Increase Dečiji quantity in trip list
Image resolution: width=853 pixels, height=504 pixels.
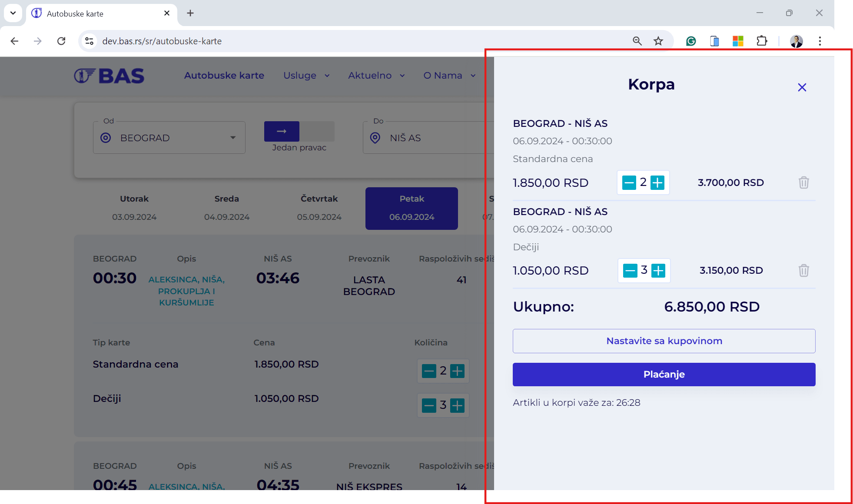click(x=457, y=405)
